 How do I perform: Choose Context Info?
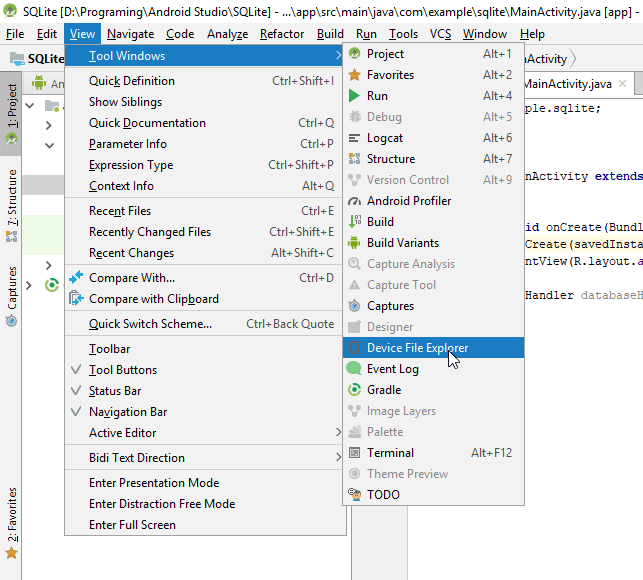tap(204, 185)
